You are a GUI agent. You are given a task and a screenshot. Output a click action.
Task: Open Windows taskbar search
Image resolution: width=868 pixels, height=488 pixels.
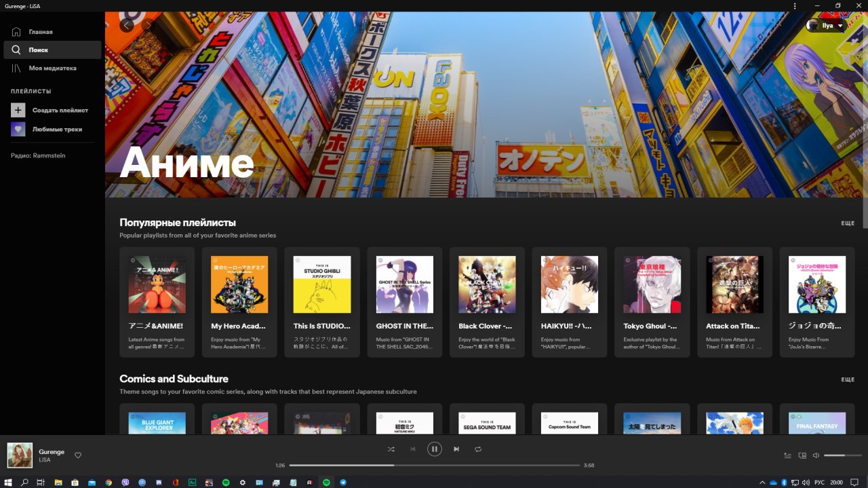coord(24,482)
